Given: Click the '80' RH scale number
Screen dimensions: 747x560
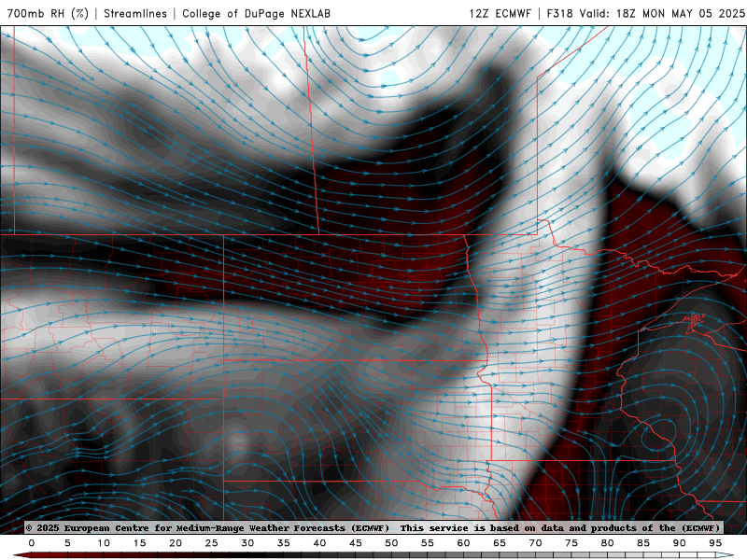Looking at the screenshot, I should [x=608, y=543].
